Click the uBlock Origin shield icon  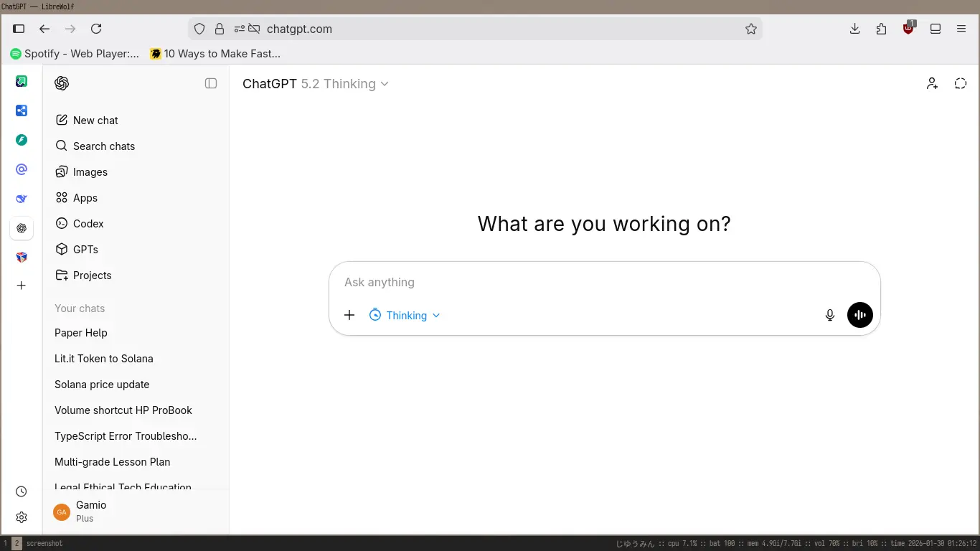pos(909,29)
